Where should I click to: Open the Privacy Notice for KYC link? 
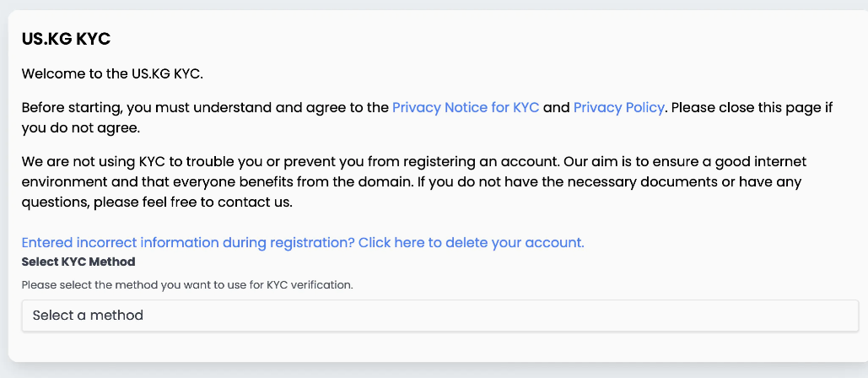point(466,108)
